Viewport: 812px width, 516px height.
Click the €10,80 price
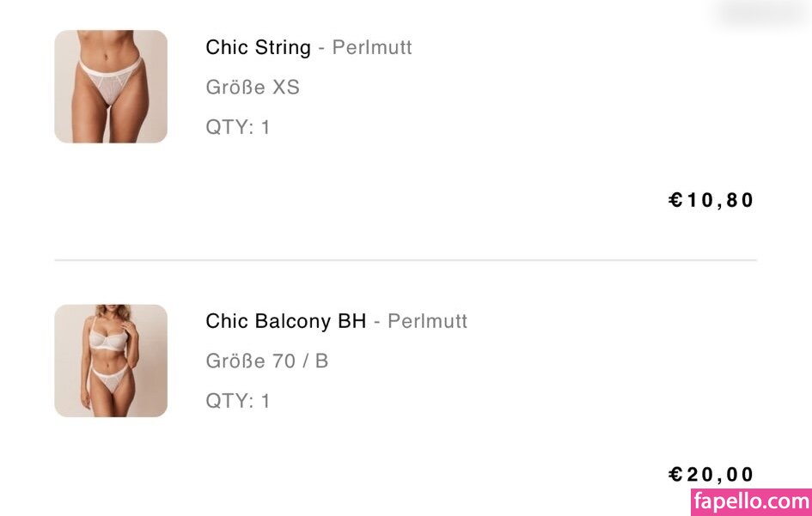click(x=711, y=200)
